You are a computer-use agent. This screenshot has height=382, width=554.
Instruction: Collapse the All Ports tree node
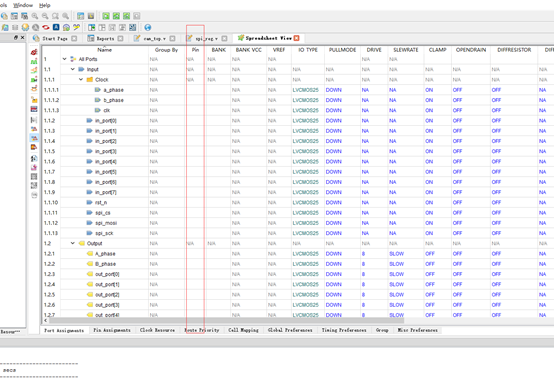click(64, 59)
